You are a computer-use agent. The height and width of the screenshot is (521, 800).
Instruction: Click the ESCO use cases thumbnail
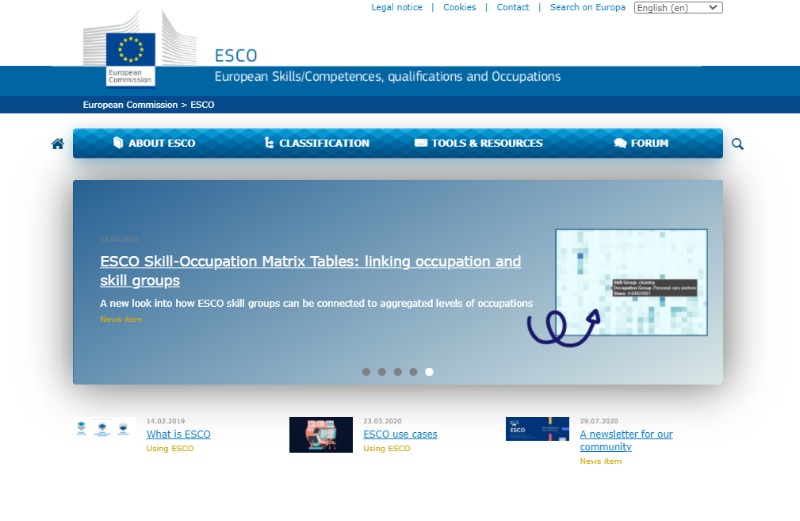321,435
